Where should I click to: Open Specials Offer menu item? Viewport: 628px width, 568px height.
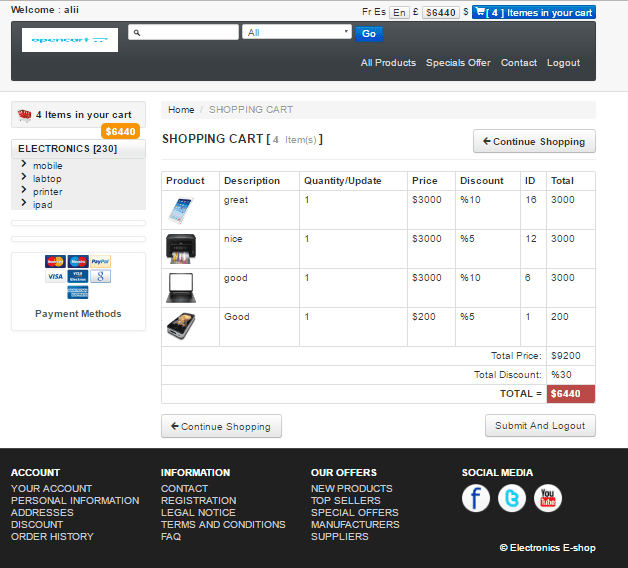pyautogui.click(x=458, y=63)
